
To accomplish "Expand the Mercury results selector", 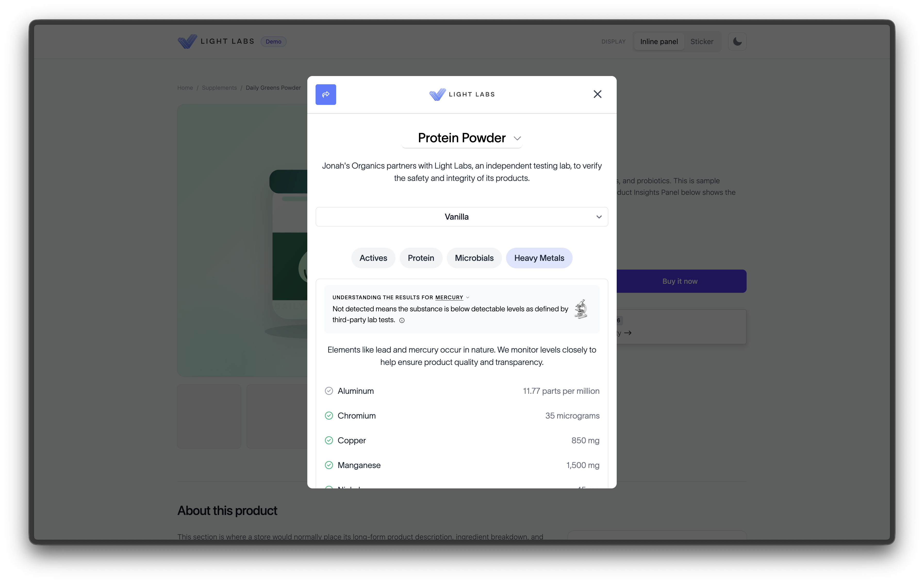I will [x=452, y=297].
